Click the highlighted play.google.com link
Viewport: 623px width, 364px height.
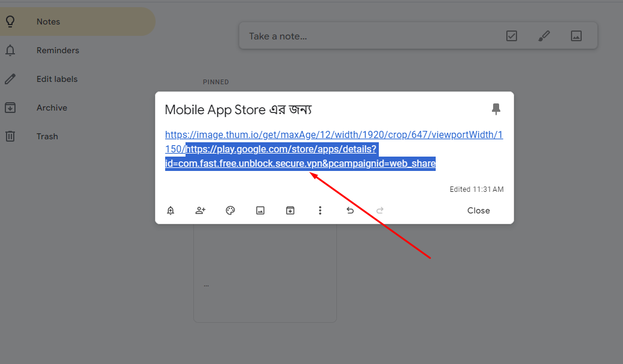(300, 157)
